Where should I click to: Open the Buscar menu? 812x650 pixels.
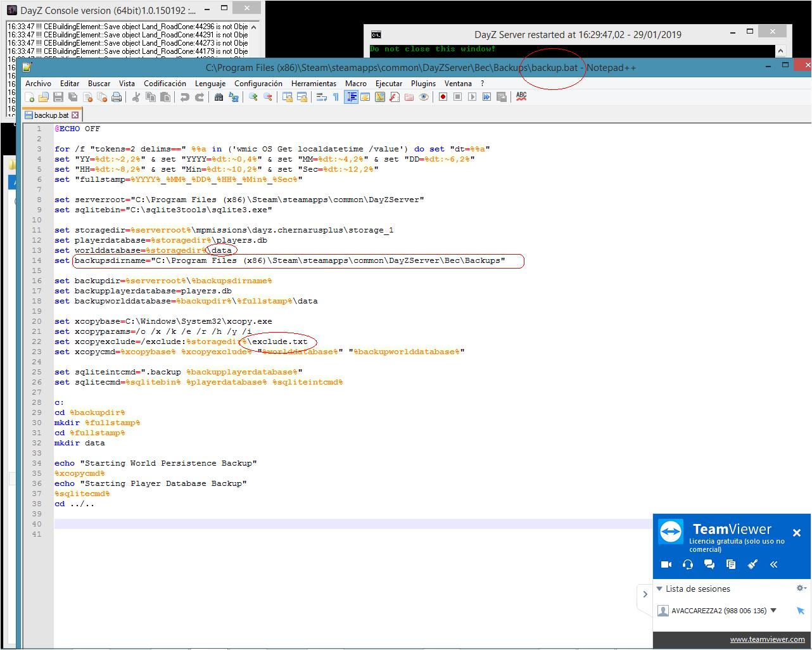(x=99, y=84)
